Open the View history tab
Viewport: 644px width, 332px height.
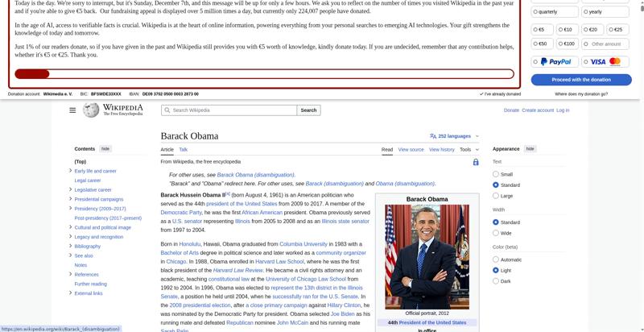441,149
